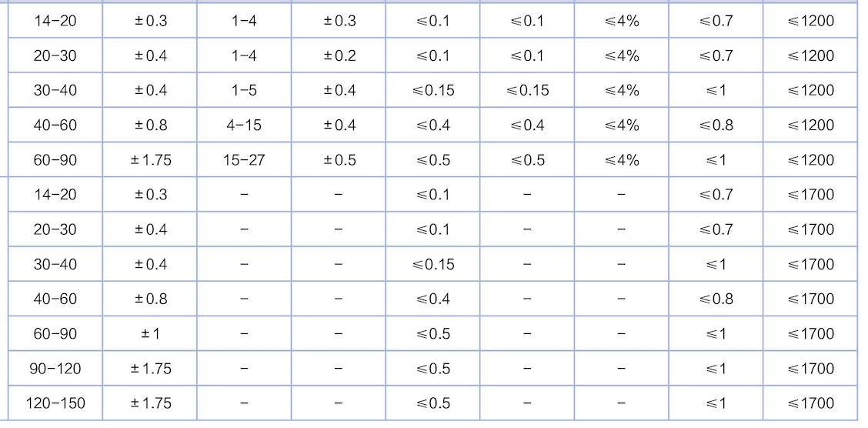Select the 15–27 cell
The height and width of the screenshot is (428, 868).
(244, 160)
